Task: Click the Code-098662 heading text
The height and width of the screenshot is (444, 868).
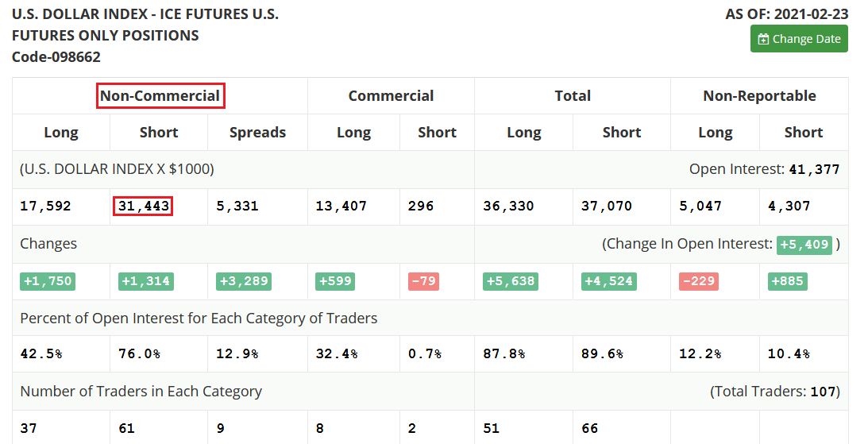Action: click(56, 57)
